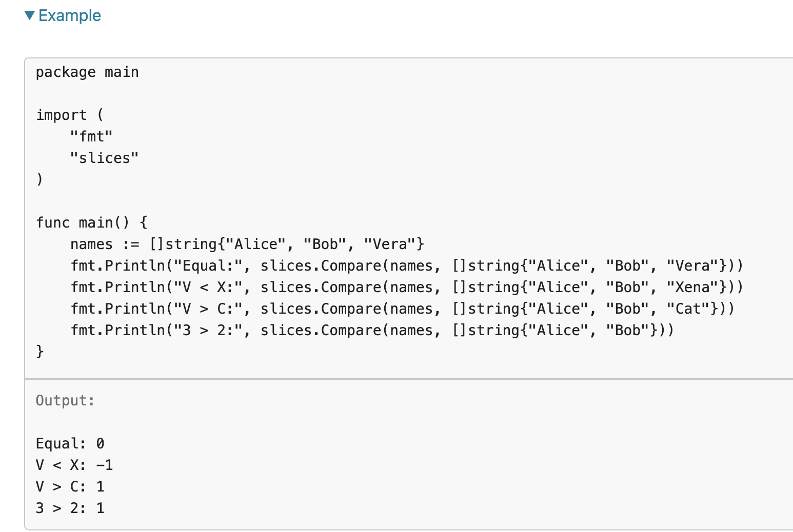
Task: Click the "fmt" import string
Action: (x=91, y=136)
